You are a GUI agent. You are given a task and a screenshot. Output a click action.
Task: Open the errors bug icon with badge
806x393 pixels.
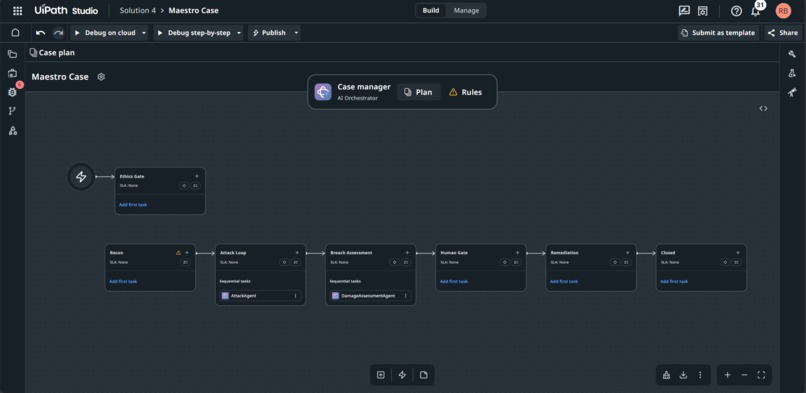pyautogui.click(x=12, y=92)
